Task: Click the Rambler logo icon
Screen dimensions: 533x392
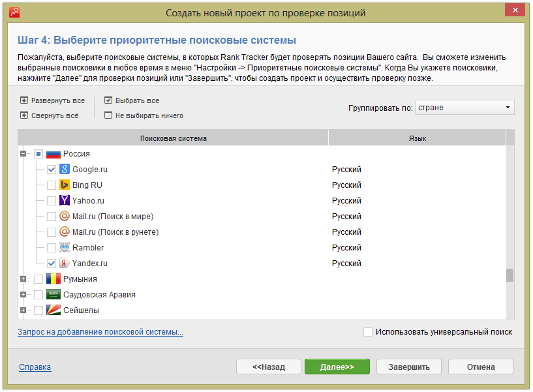Action: (64, 247)
